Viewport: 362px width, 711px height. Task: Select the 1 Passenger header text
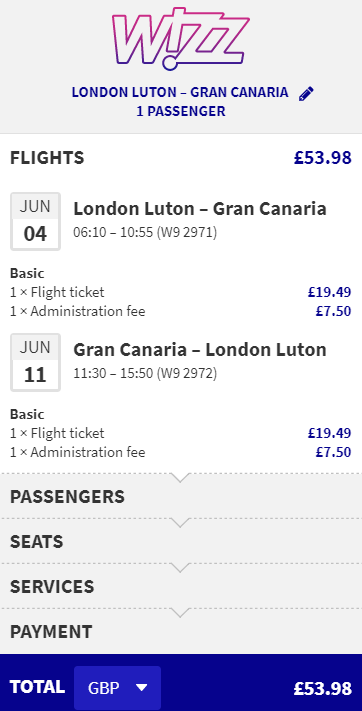point(181,112)
